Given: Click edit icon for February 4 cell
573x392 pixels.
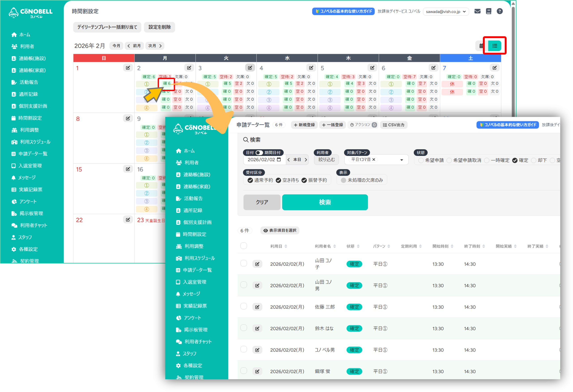Looking at the screenshot, I should coord(311,68).
